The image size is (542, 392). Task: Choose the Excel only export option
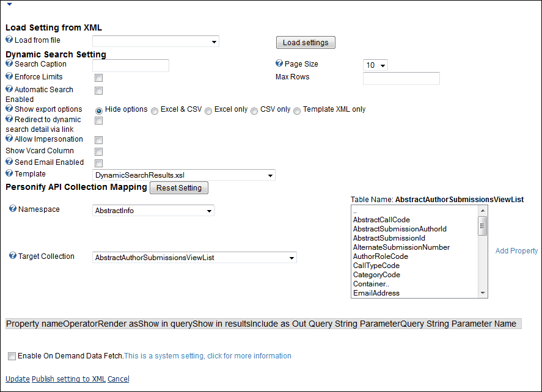click(208, 111)
